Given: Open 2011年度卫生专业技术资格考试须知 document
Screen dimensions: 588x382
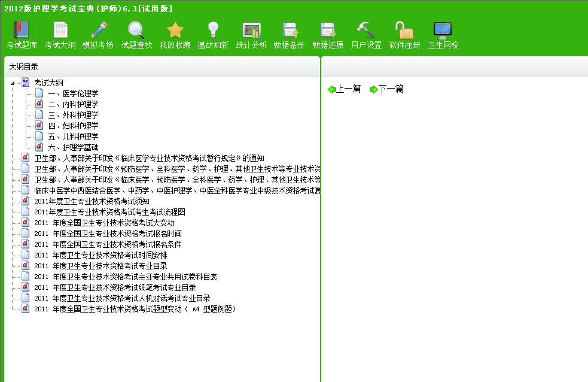Looking at the screenshot, I should pos(92,201).
